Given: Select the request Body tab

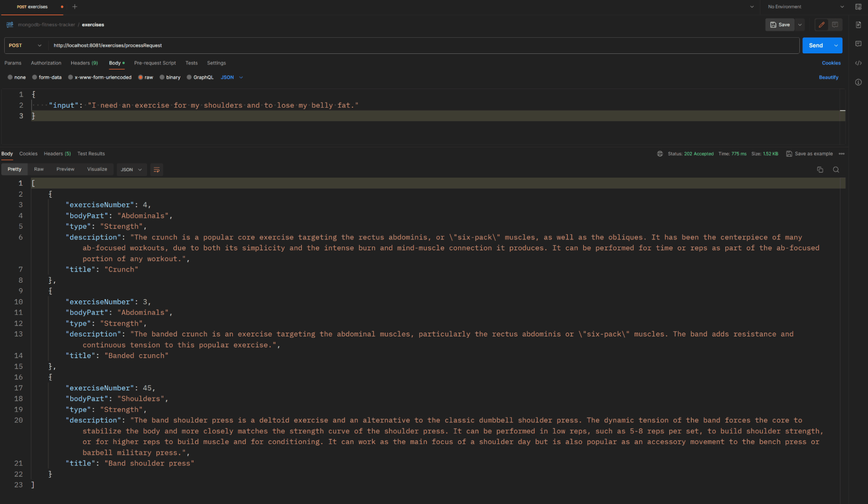Looking at the screenshot, I should click(x=116, y=63).
